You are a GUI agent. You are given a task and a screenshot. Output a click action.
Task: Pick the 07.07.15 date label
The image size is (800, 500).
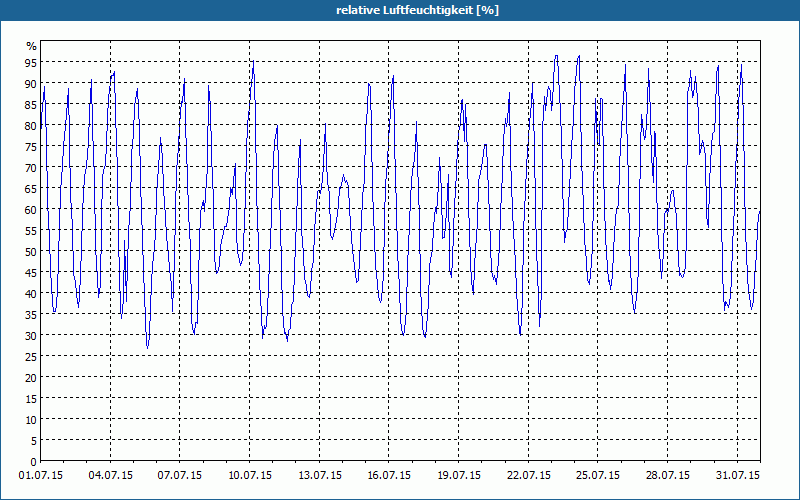pos(180,475)
